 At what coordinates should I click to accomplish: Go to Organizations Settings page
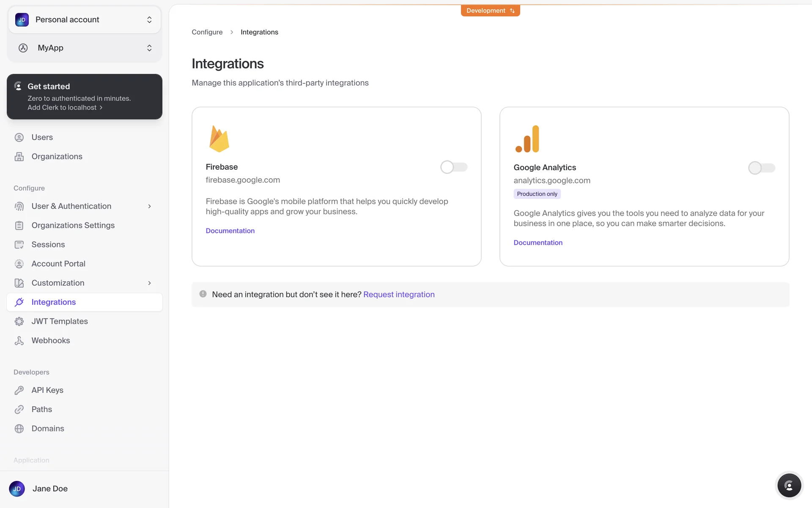click(73, 225)
